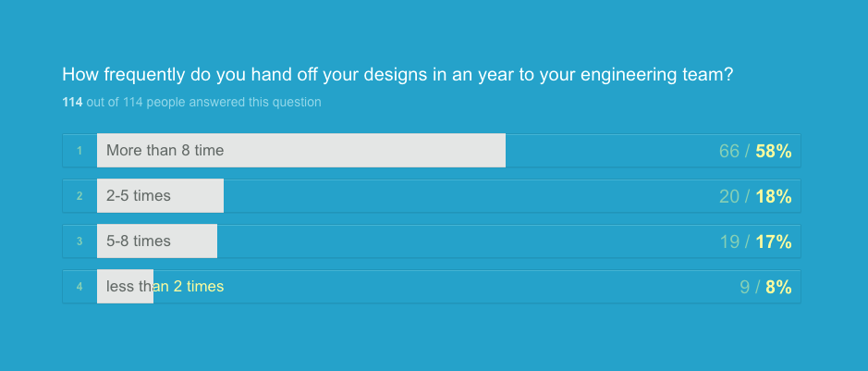The height and width of the screenshot is (371, 868).
Task: Click the 58% percentage label
Action: (774, 151)
